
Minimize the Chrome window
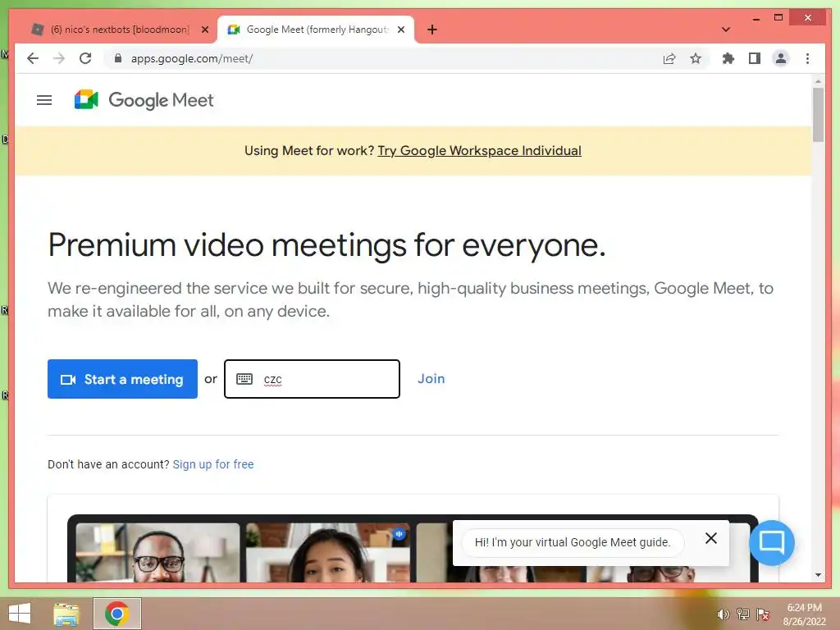(756, 18)
